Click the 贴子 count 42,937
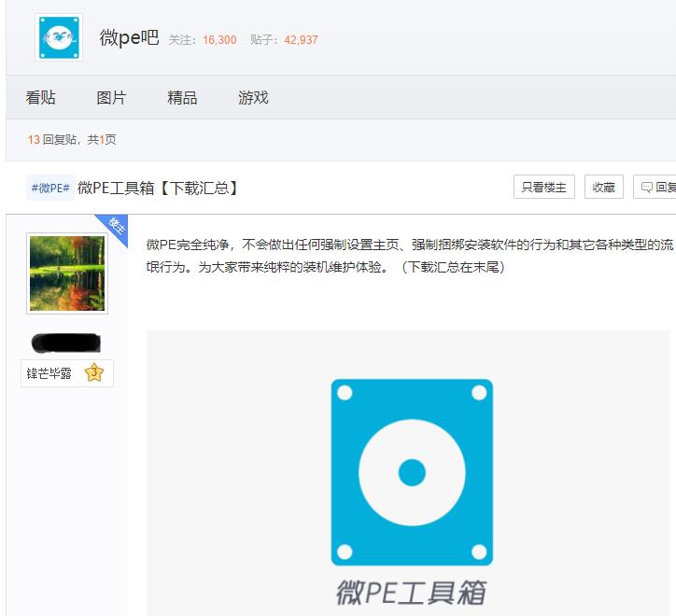The height and width of the screenshot is (616, 676). tap(301, 40)
